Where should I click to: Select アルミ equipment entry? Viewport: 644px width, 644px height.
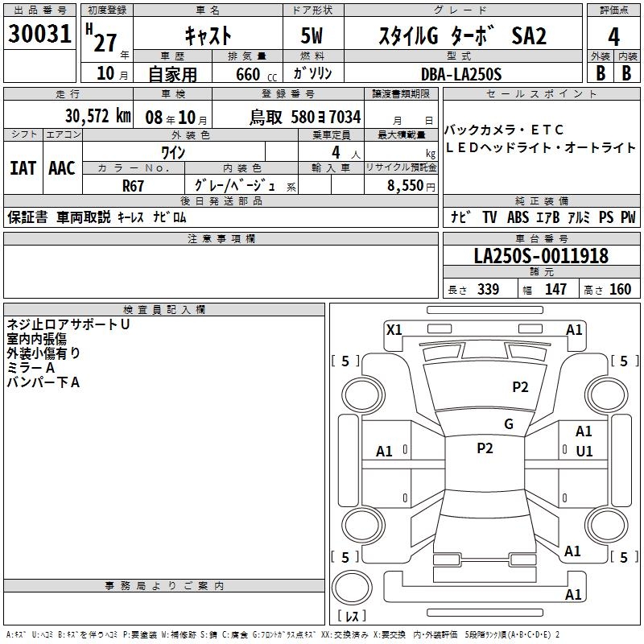(x=579, y=217)
